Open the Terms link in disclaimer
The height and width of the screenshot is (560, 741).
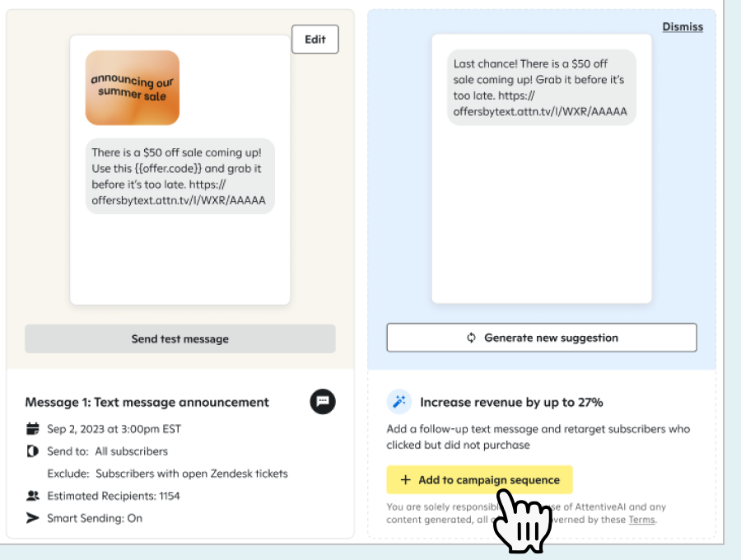point(641,520)
